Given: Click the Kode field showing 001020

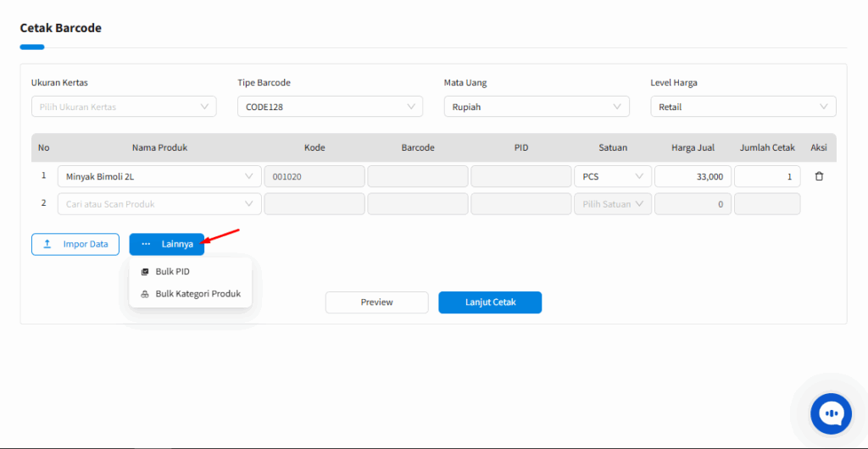Looking at the screenshot, I should [x=314, y=176].
